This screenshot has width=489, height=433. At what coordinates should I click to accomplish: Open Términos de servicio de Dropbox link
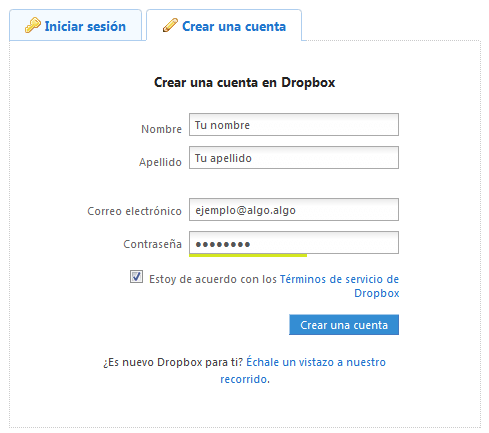[x=339, y=286]
